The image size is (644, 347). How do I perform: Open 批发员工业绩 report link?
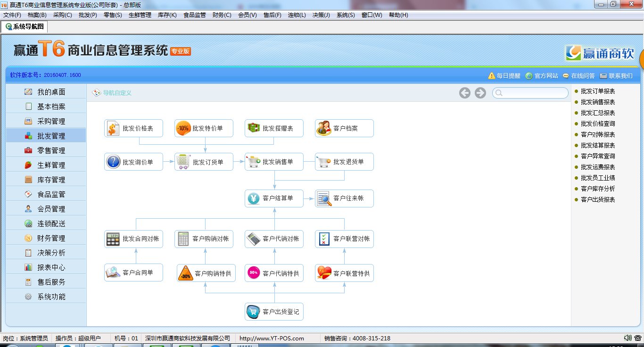point(598,178)
